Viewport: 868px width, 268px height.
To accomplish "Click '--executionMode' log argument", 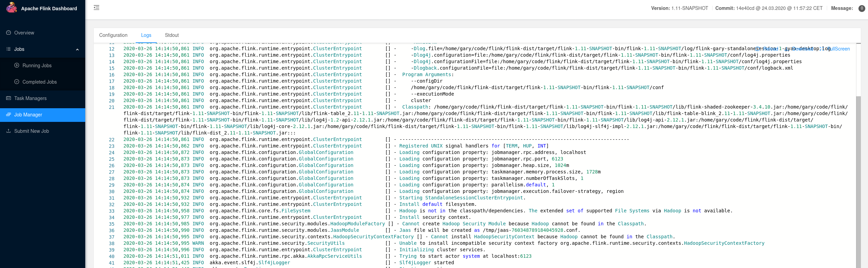I will tap(432, 94).
